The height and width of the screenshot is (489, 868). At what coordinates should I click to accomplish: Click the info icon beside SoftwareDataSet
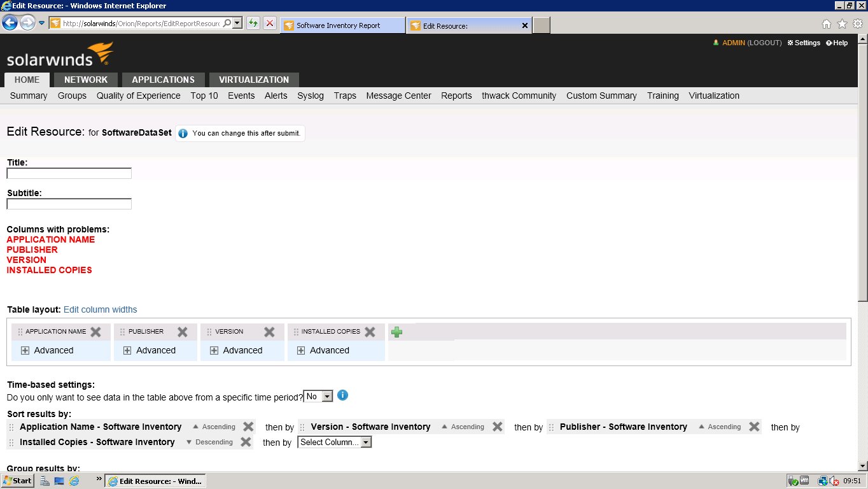pyautogui.click(x=183, y=133)
